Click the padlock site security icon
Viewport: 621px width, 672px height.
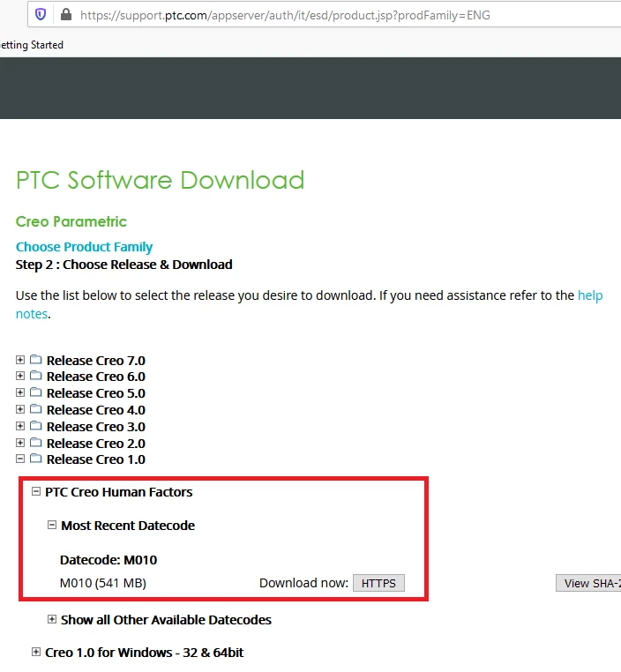click(x=66, y=15)
